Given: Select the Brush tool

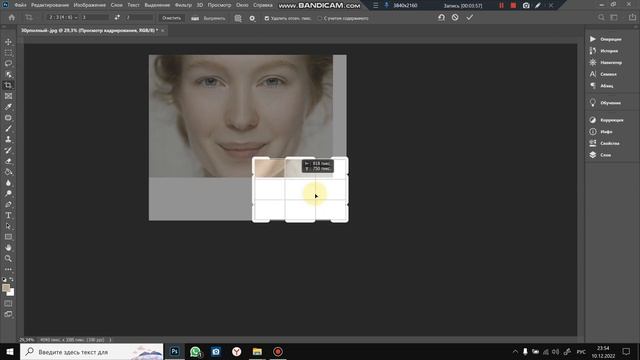Looking at the screenshot, I should point(8,129).
